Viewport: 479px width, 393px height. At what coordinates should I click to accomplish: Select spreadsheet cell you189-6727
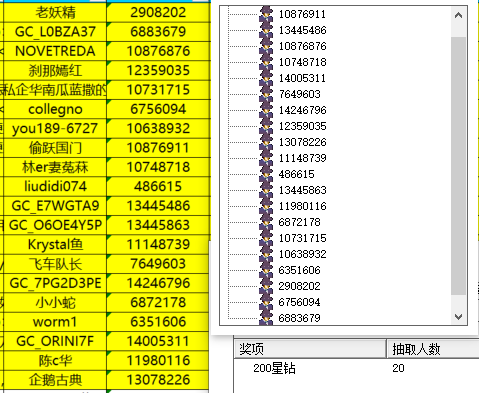(55, 128)
